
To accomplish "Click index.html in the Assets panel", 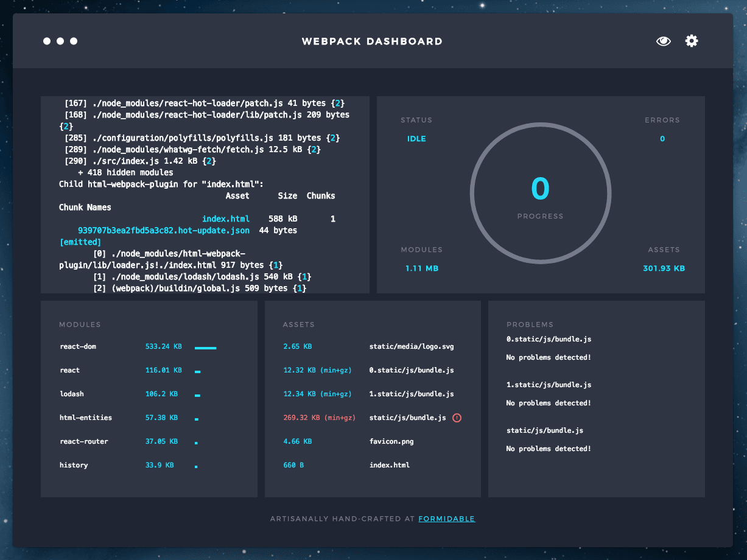I will pos(390,465).
